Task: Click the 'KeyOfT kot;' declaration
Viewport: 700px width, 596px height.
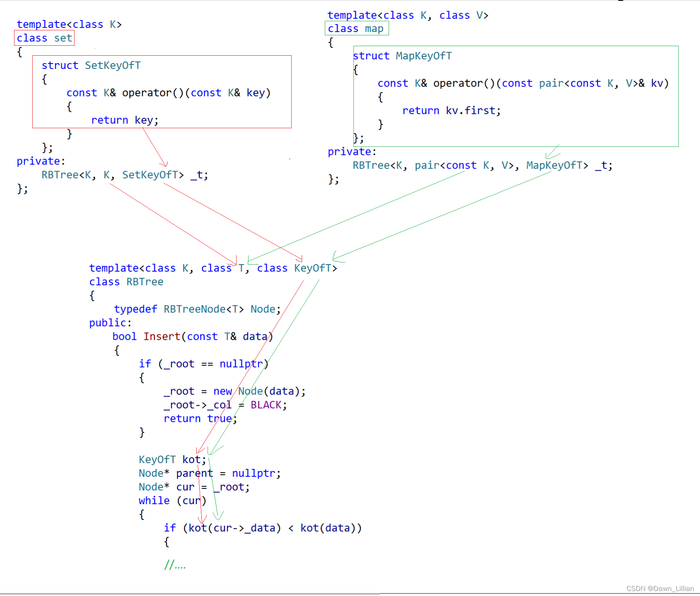Action: tap(172, 460)
